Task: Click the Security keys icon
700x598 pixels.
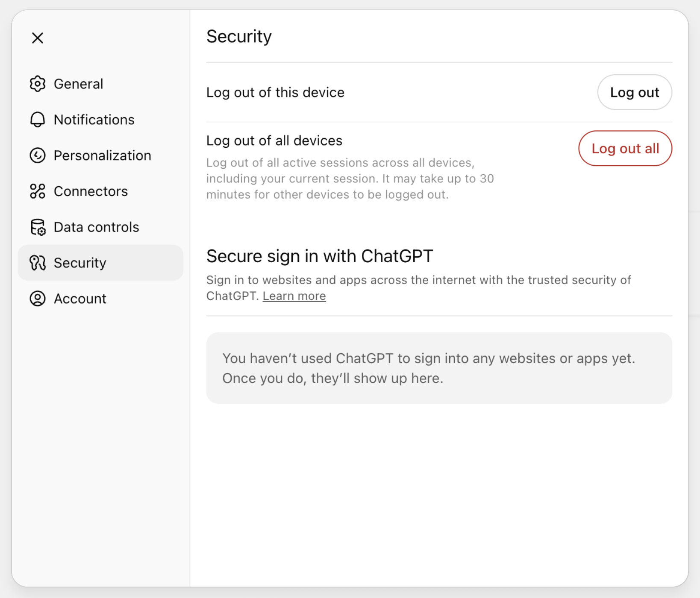Action: point(38,263)
